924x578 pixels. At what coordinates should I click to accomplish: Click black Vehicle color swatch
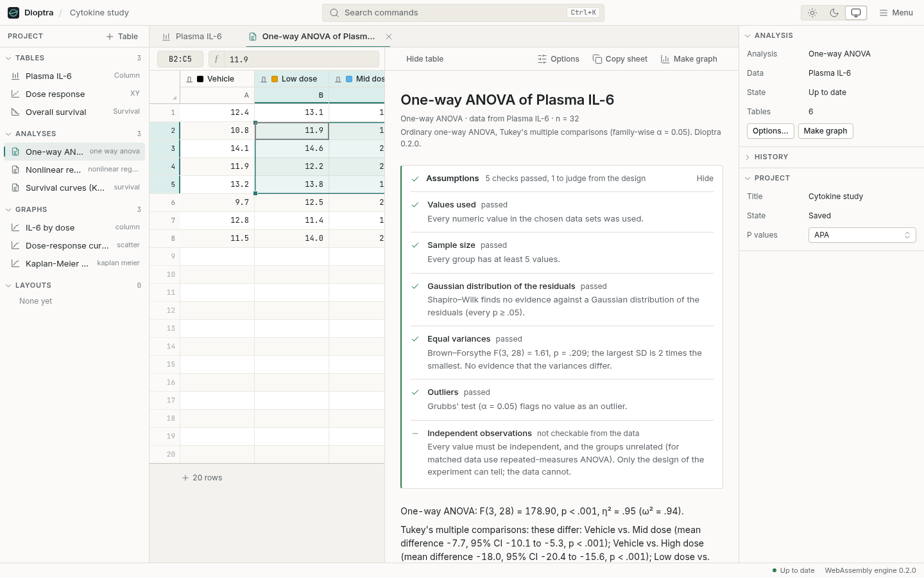(201, 79)
